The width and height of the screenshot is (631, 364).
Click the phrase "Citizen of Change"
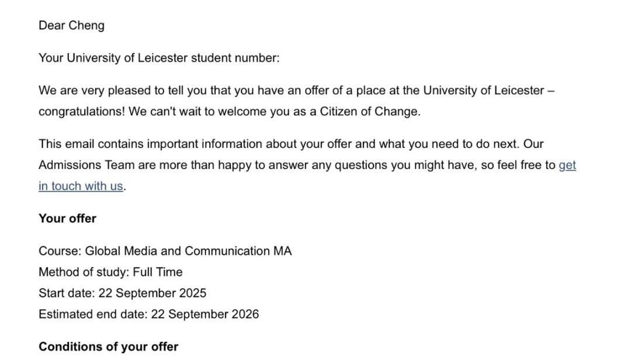pos(369,112)
